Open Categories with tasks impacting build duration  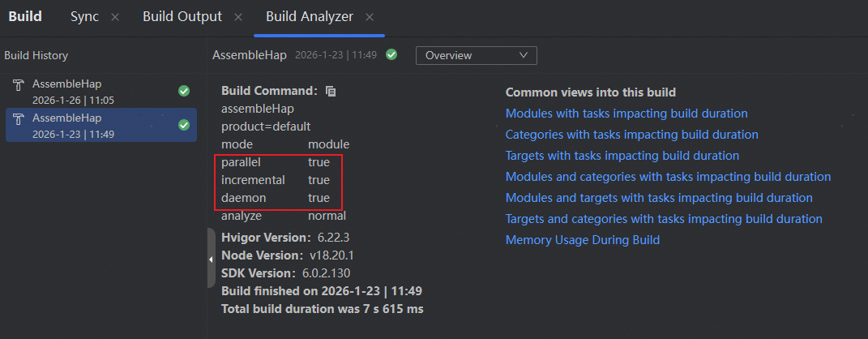[x=631, y=135]
